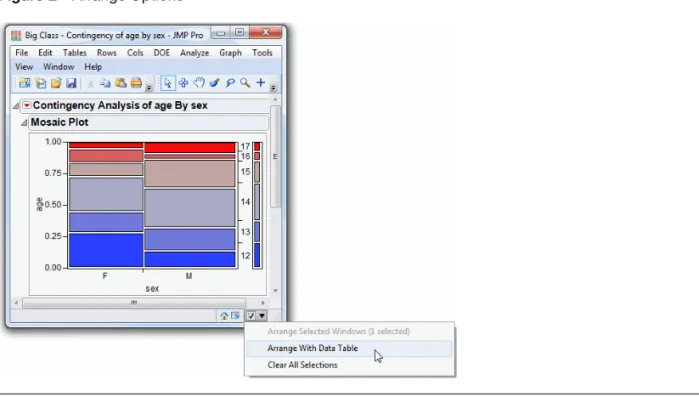Click the New Data Table toolbar icon
The width and height of the screenshot is (699, 397).
click(25, 83)
